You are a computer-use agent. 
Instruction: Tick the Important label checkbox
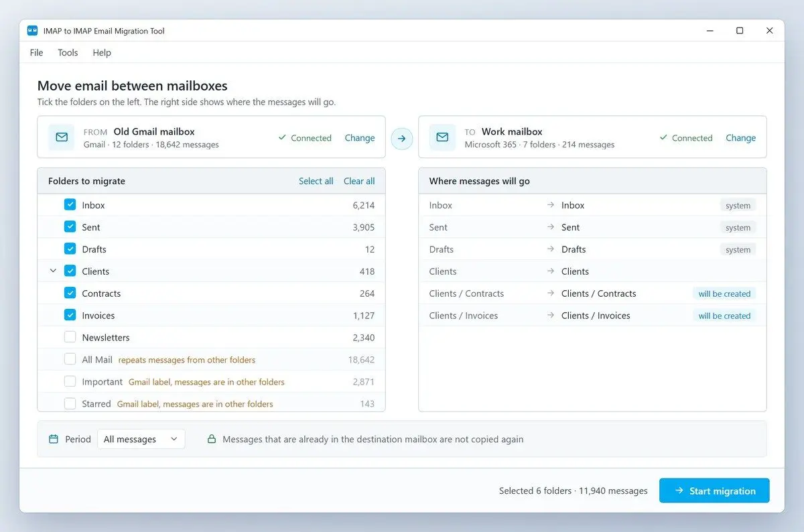tap(70, 382)
